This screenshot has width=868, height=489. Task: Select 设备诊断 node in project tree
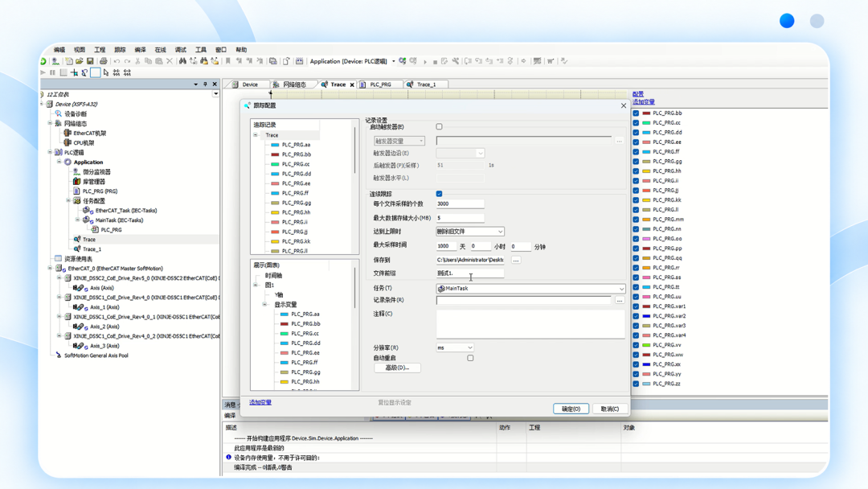[76, 114]
